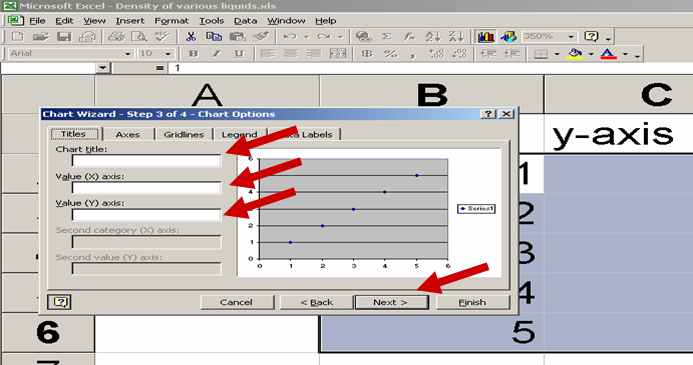Click the Save icon
The height and width of the screenshot is (365, 693).
click(x=64, y=37)
